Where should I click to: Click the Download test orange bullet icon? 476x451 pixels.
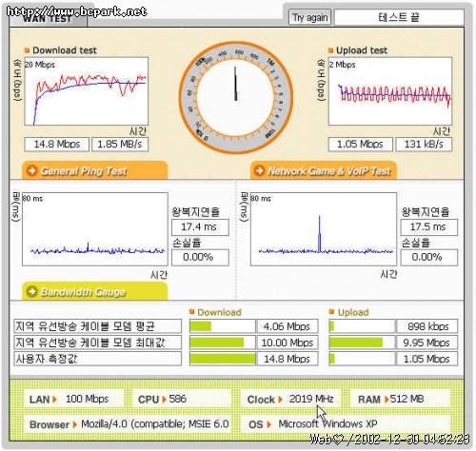pos(27,50)
